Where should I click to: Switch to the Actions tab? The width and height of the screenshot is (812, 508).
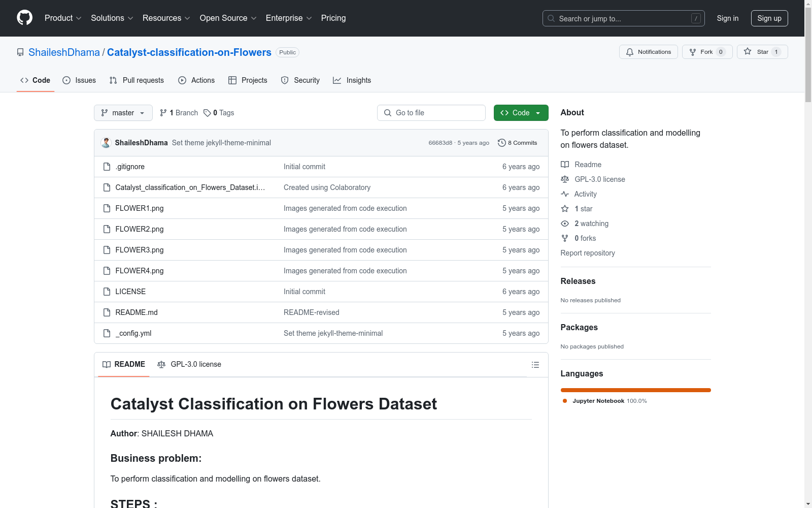196,80
